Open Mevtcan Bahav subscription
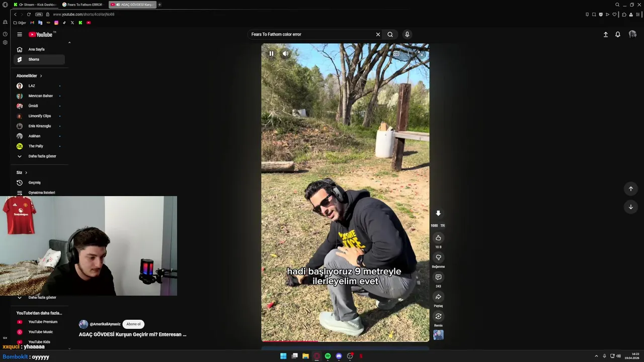 click(x=39, y=96)
